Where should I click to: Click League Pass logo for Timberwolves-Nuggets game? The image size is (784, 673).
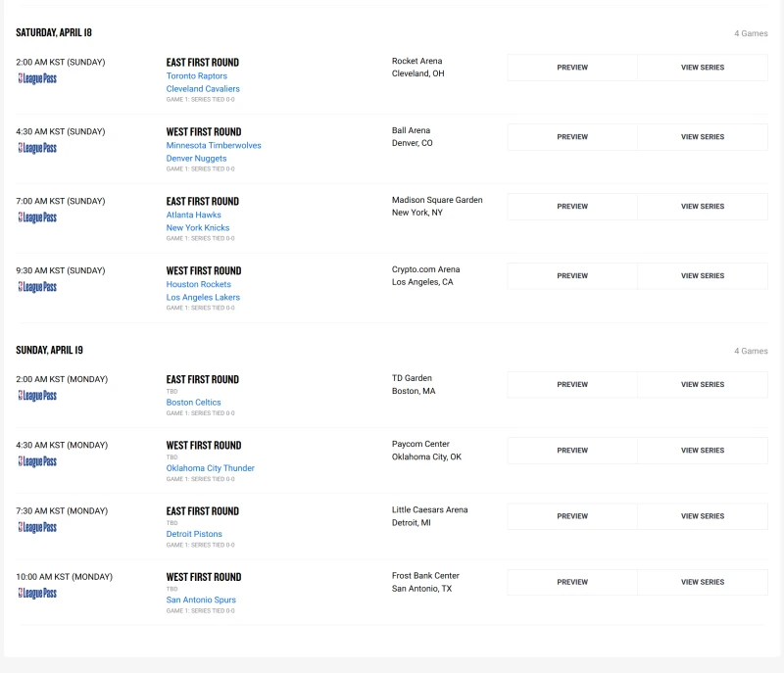37,148
